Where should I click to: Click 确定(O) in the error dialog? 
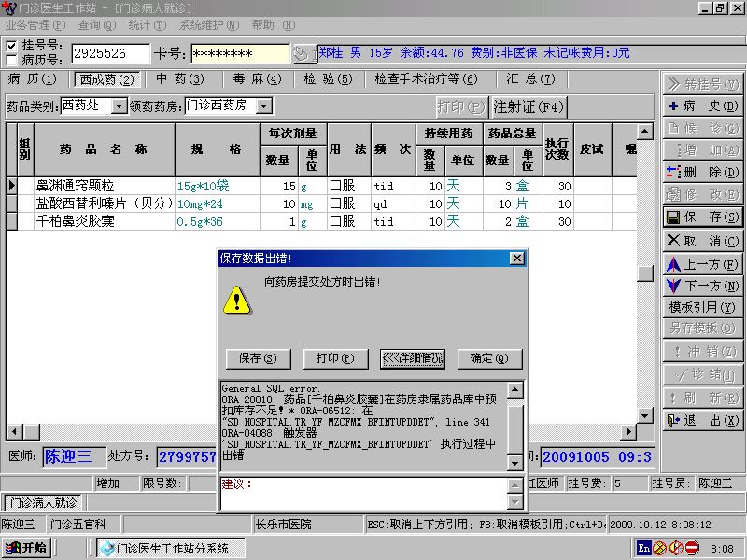pos(489,358)
